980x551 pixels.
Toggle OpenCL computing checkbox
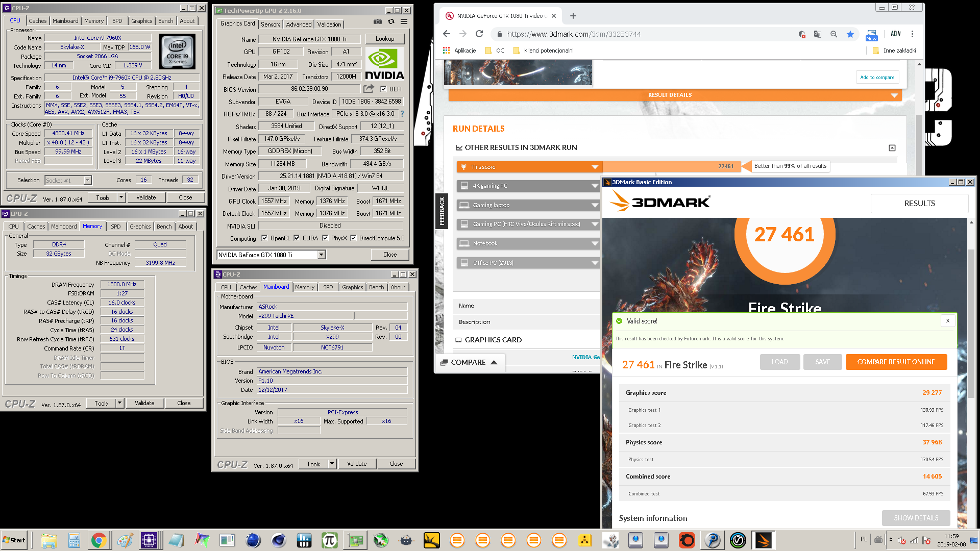pos(264,238)
